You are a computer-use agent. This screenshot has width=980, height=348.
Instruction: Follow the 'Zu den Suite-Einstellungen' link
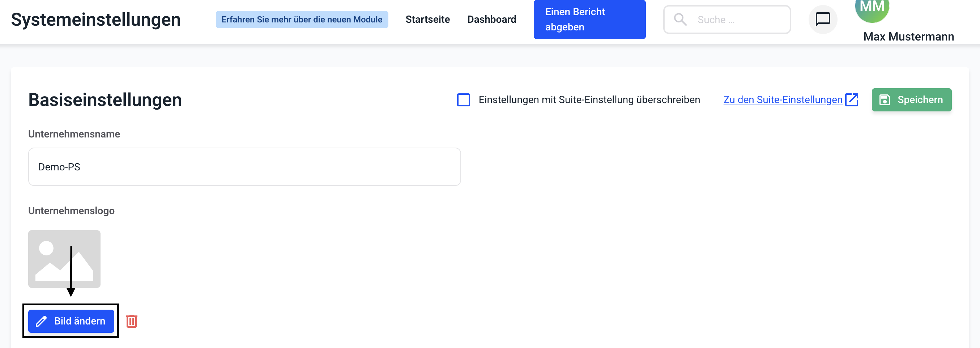tap(783, 100)
